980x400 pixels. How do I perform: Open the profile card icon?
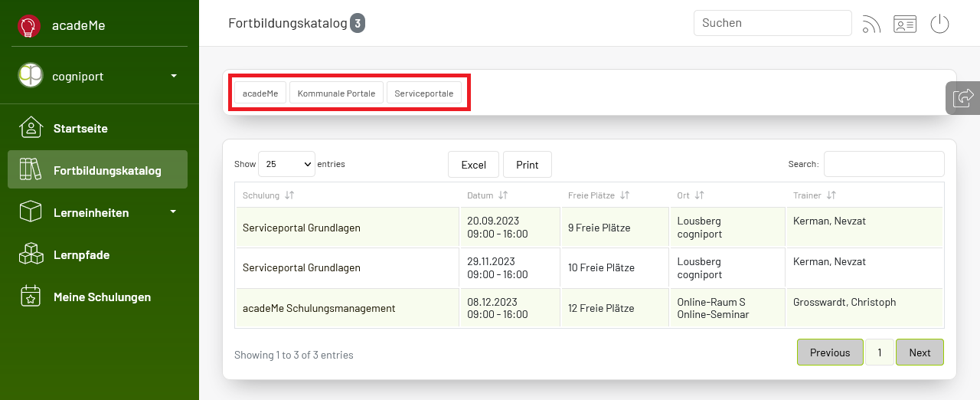point(905,25)
